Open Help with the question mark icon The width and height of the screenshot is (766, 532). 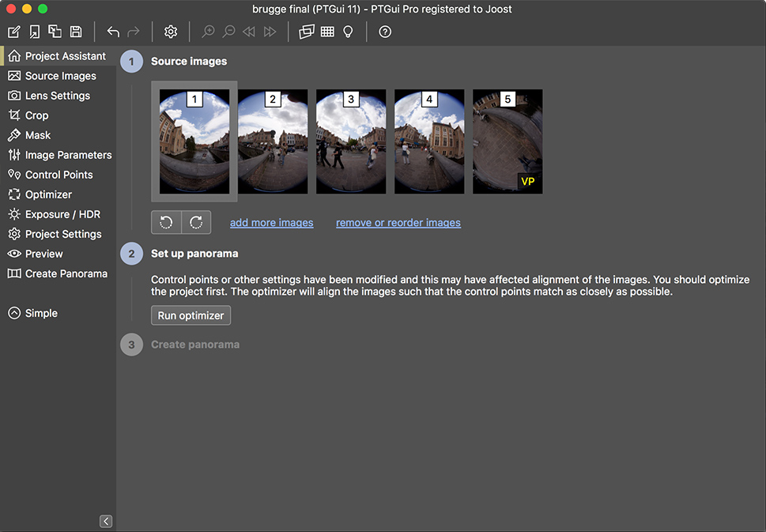coord(385,32)
